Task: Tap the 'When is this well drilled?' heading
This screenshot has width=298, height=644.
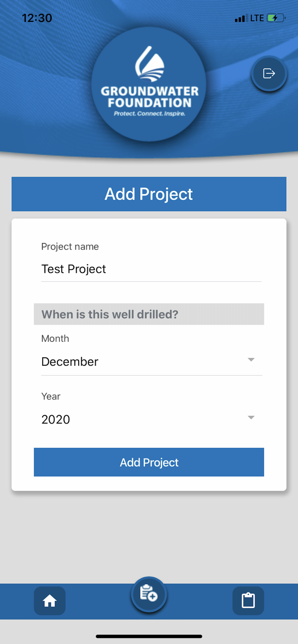Action: click(x=110, y=314)
